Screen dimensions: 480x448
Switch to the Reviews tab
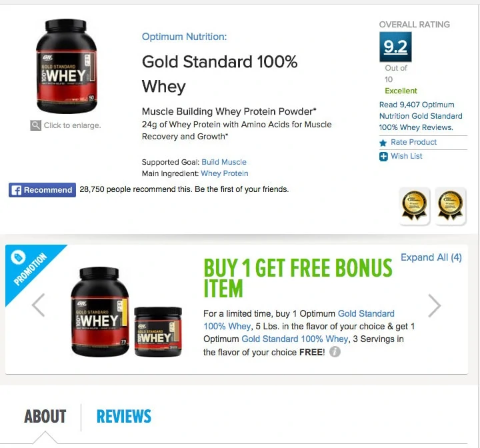pos(124,417)
